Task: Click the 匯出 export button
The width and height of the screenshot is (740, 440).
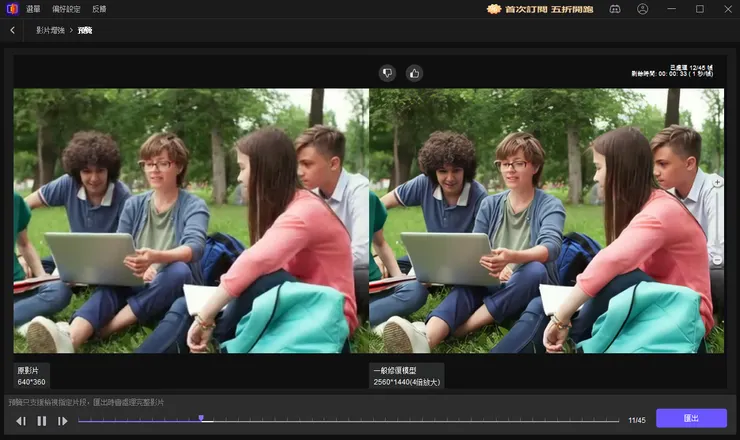Action: coord(691,418)
